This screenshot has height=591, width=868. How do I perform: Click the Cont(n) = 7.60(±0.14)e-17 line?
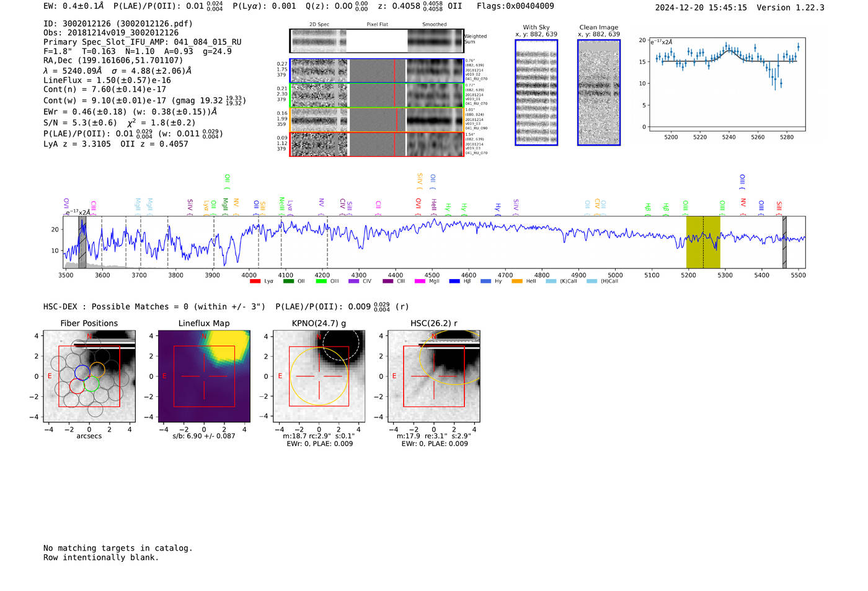105,89
